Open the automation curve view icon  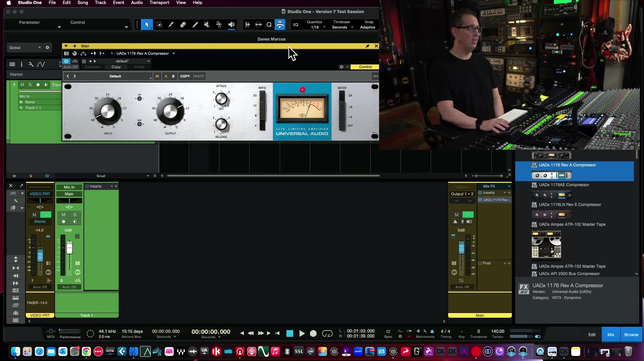pos(41,64)
